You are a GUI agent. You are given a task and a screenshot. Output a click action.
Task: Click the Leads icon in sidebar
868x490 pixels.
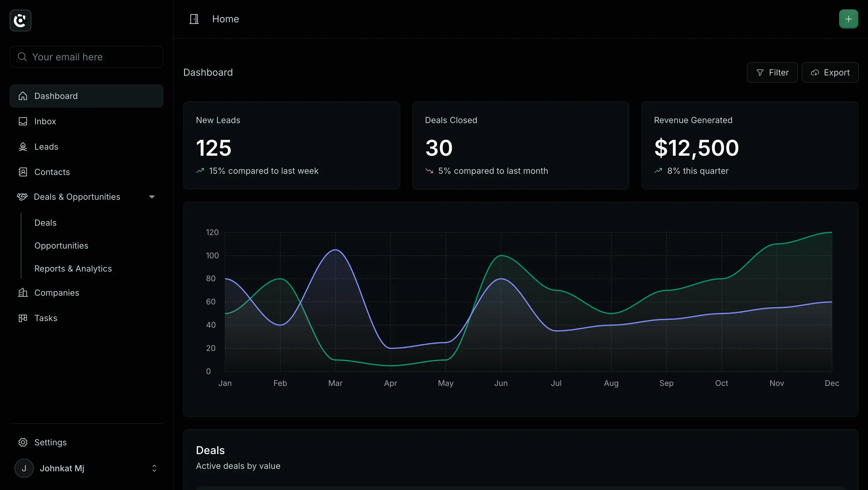23,147
